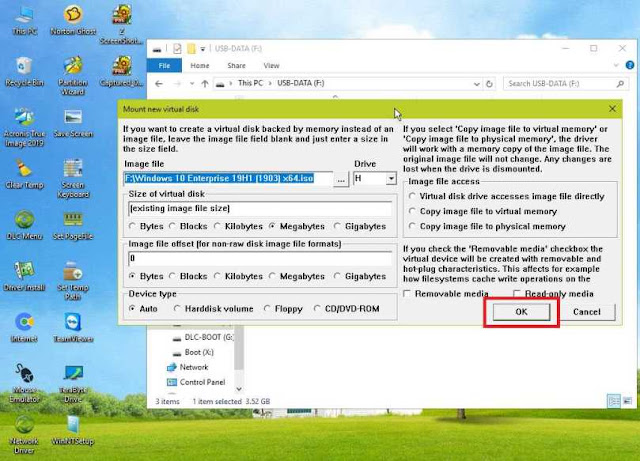The image size is (640, 461).
Task: Open Acronis True Image 2019 icon
Action: (x=24, y=127)
